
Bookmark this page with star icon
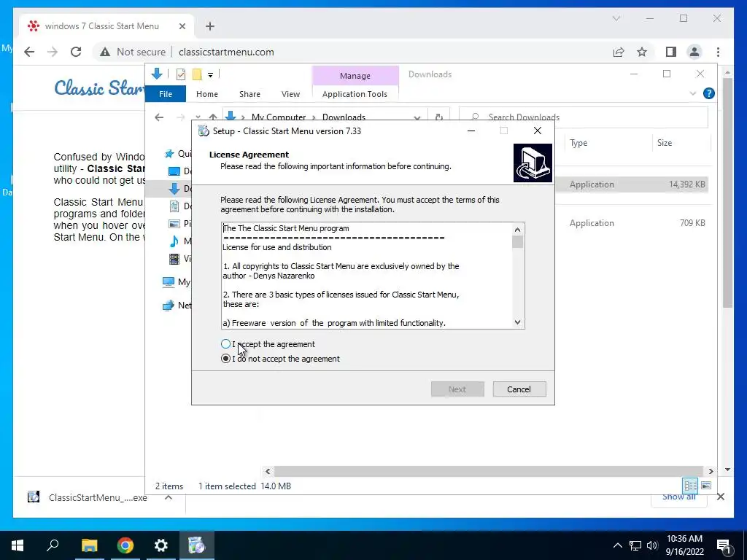[x=642, y=52]
